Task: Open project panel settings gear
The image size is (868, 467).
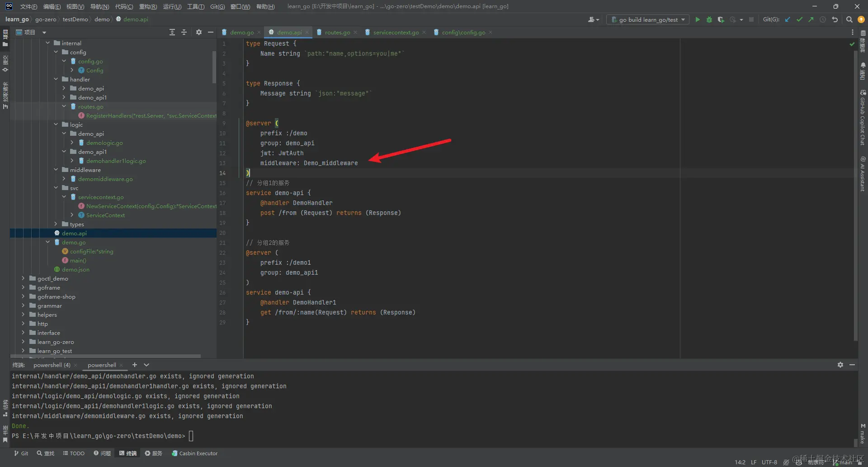Action: [x=199, y=32]
